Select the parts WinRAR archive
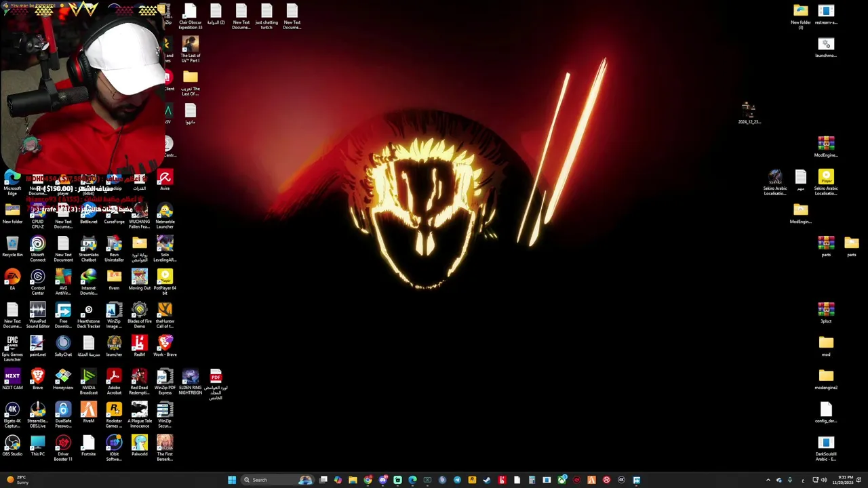This screenshot has height=488, width=868. coord(826,246)
